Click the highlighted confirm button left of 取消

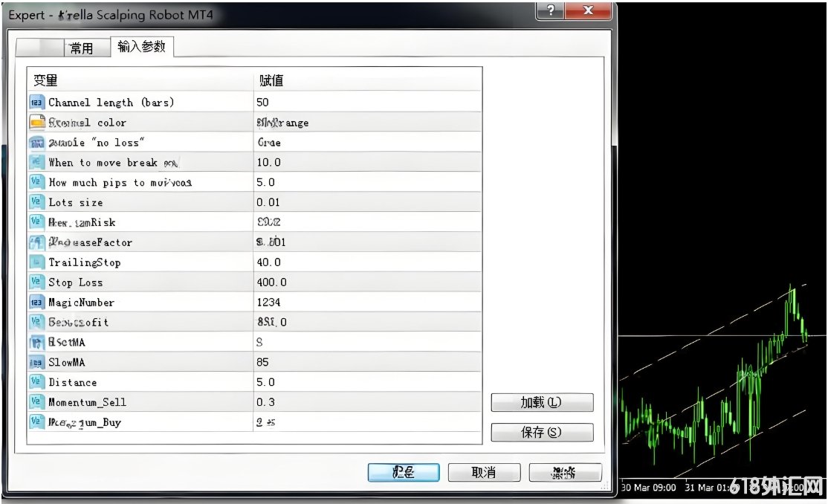(404, 472)
